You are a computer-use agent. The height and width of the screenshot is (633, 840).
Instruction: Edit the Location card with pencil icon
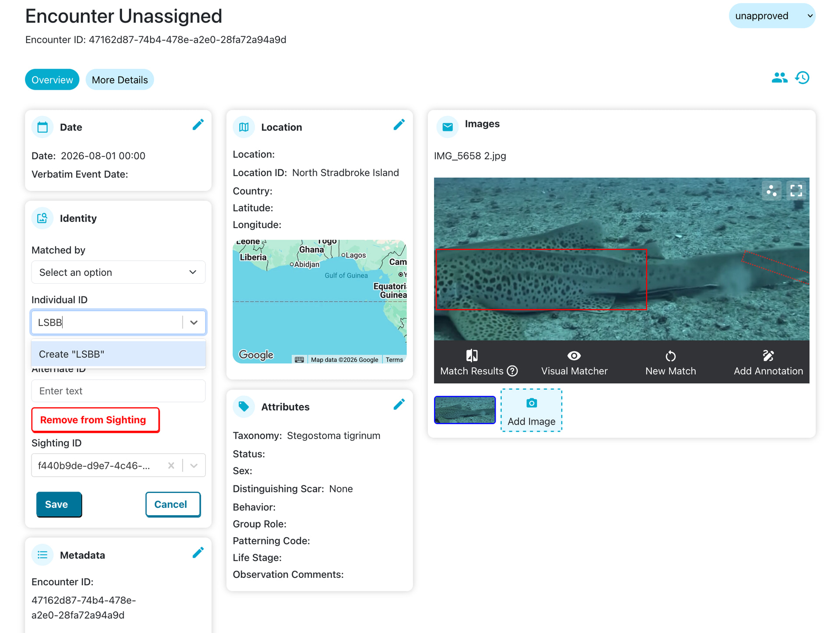click(399, 125)
